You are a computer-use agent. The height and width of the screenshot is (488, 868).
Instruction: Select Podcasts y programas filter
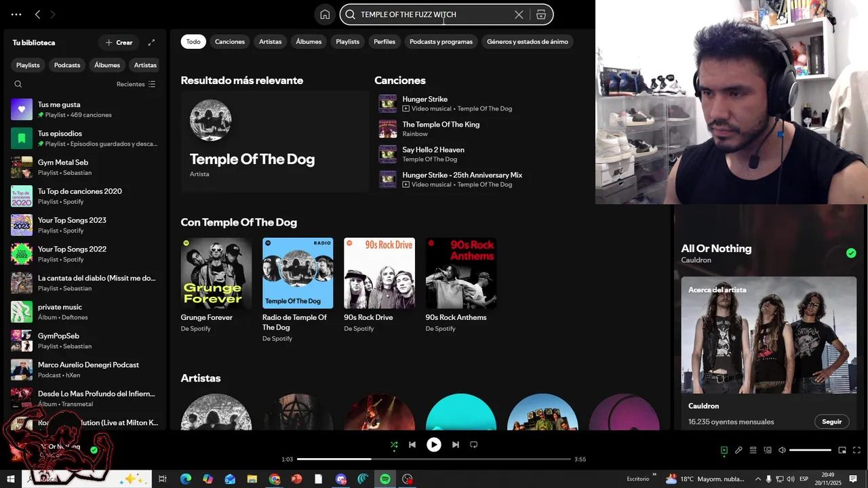coord(441,41)
